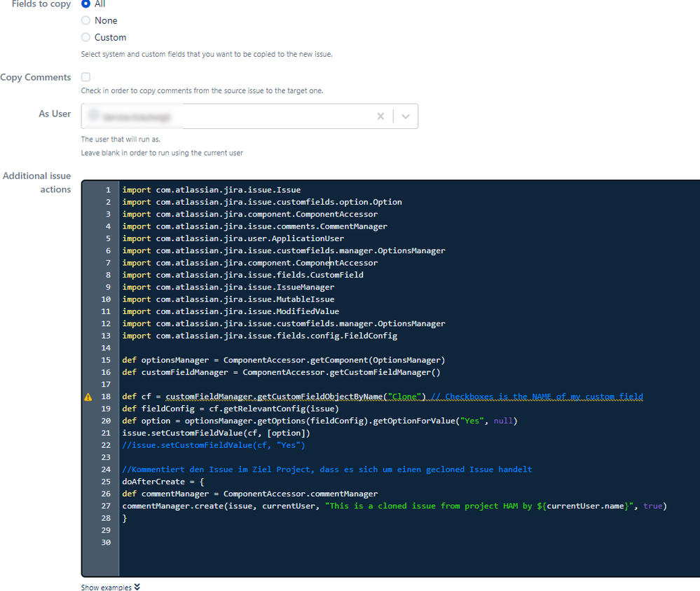Click the "import ...fields.config.FieldConfig" line
700x591 pixels.
click(x=259, y=336)
